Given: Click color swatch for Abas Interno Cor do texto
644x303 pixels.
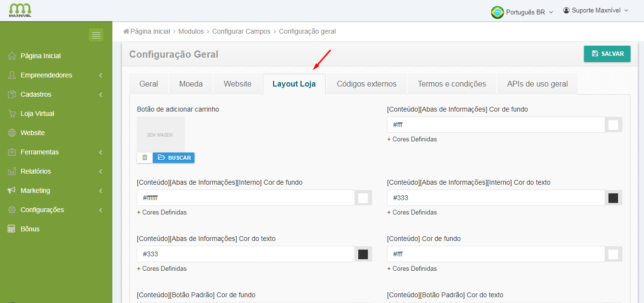Looking at the screenshot, I should [613, 198].
